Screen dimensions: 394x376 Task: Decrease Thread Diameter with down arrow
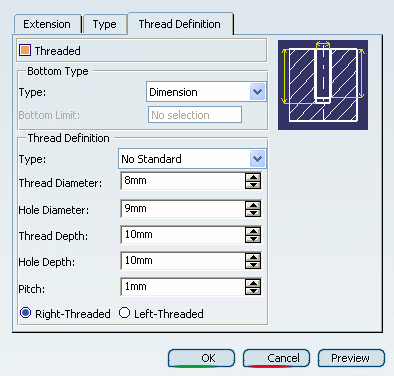pos(253,185)
